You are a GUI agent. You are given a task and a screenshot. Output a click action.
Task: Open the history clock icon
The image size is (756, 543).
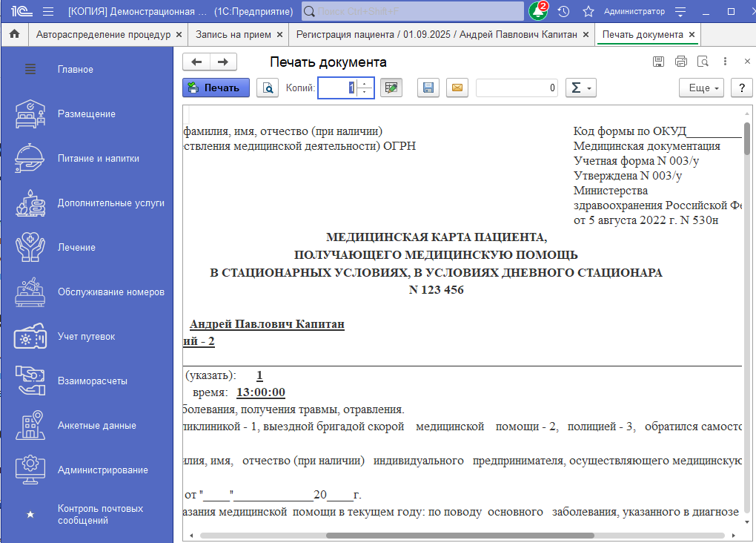pos(563,12)
